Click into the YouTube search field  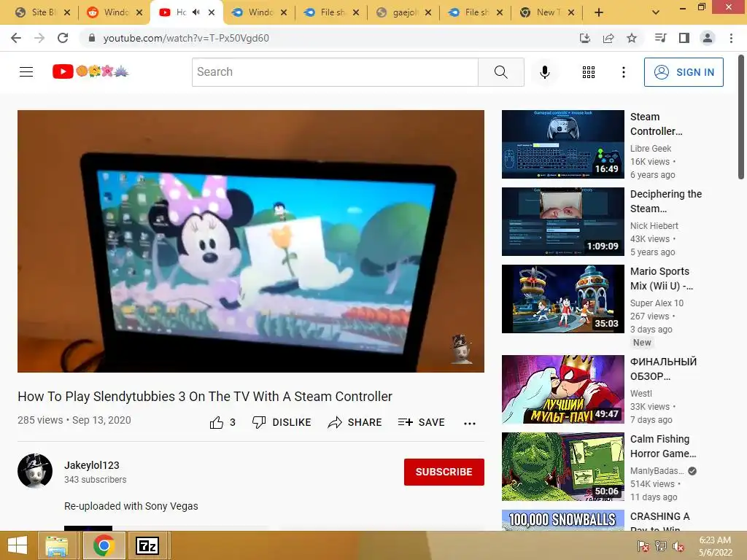click(335, 72)
